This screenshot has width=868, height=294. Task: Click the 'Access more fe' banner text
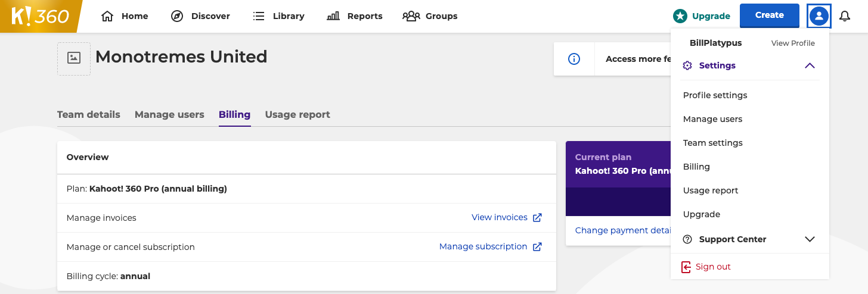pos(638,59)
